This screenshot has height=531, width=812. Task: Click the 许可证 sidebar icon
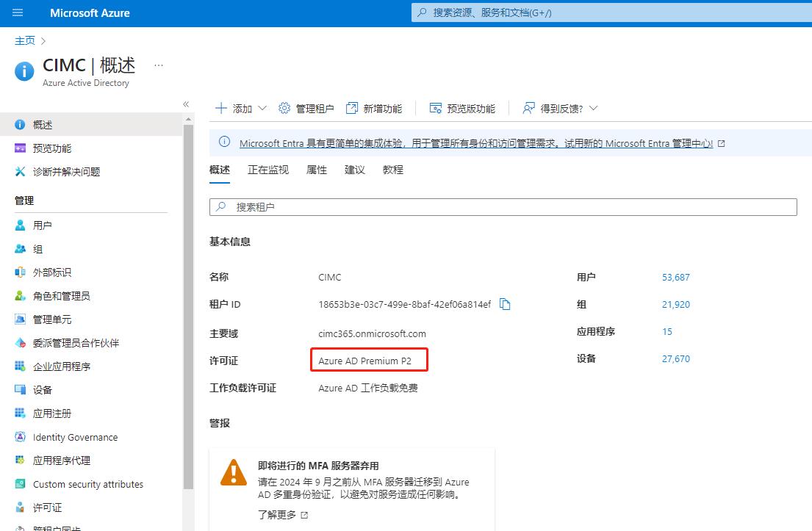coord(20,507)
